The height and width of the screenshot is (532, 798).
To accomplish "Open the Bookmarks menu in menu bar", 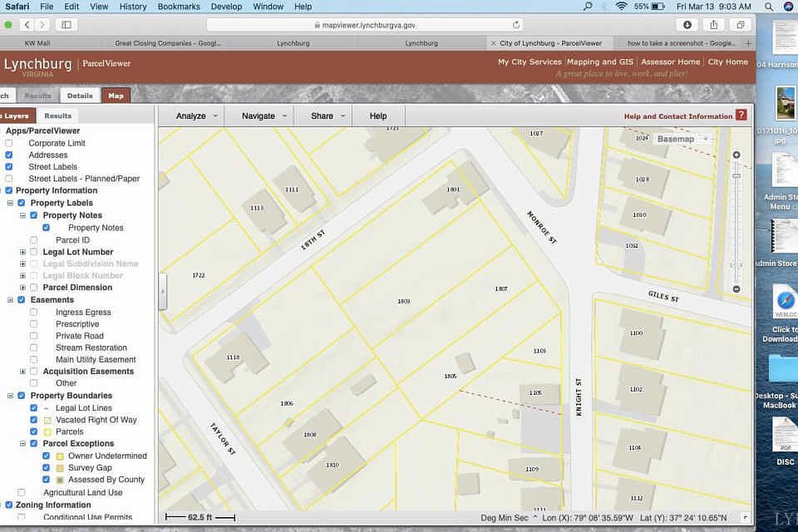I will pos(179,7).
